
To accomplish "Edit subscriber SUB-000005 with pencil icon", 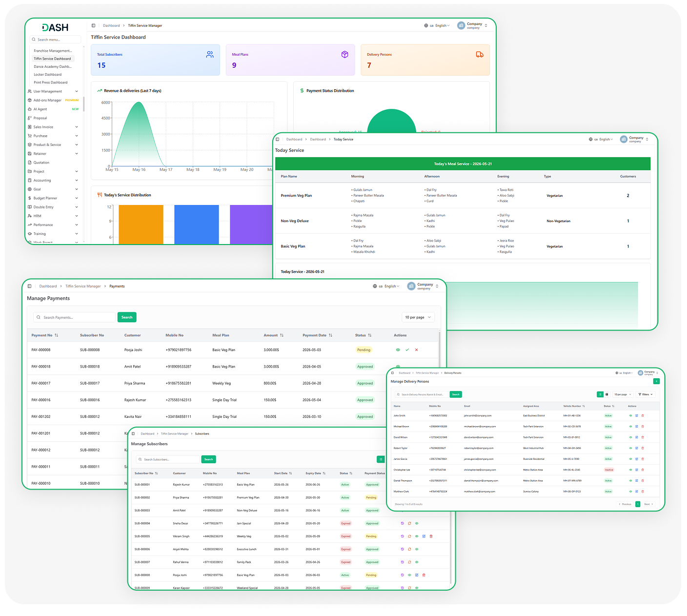I will (424, 536).
